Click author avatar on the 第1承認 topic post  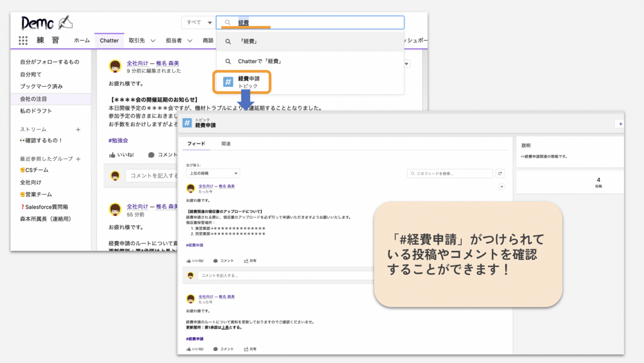click(x=190, y=299)
